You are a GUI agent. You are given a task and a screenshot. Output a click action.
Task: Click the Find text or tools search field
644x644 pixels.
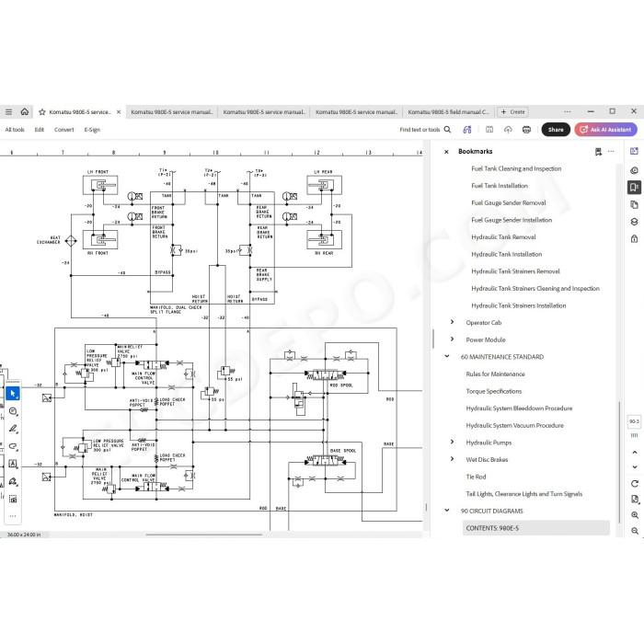[425, 130]
